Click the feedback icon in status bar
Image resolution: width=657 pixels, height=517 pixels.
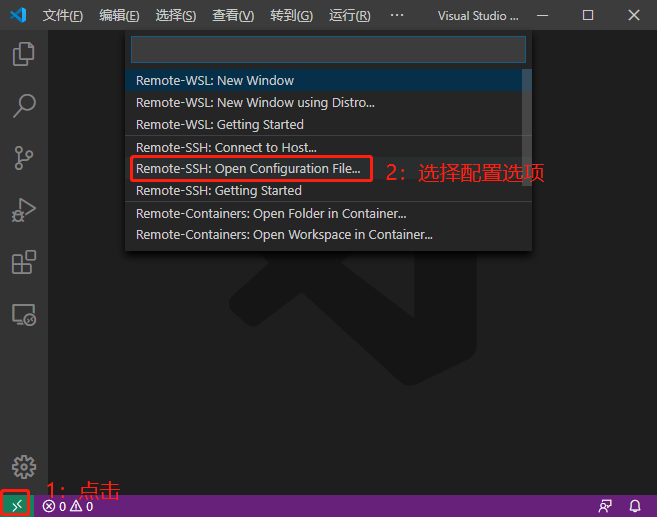click(x=605, y=506)
